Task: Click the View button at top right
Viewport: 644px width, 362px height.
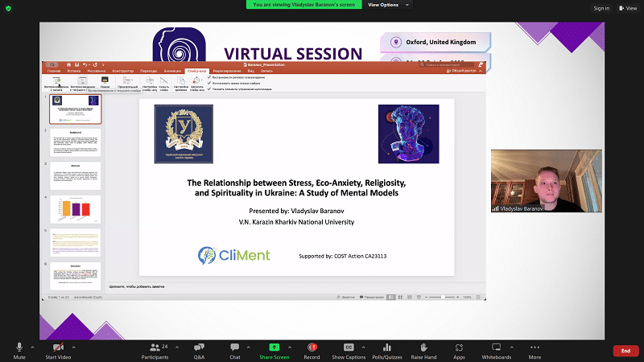Action: (625, 8)
